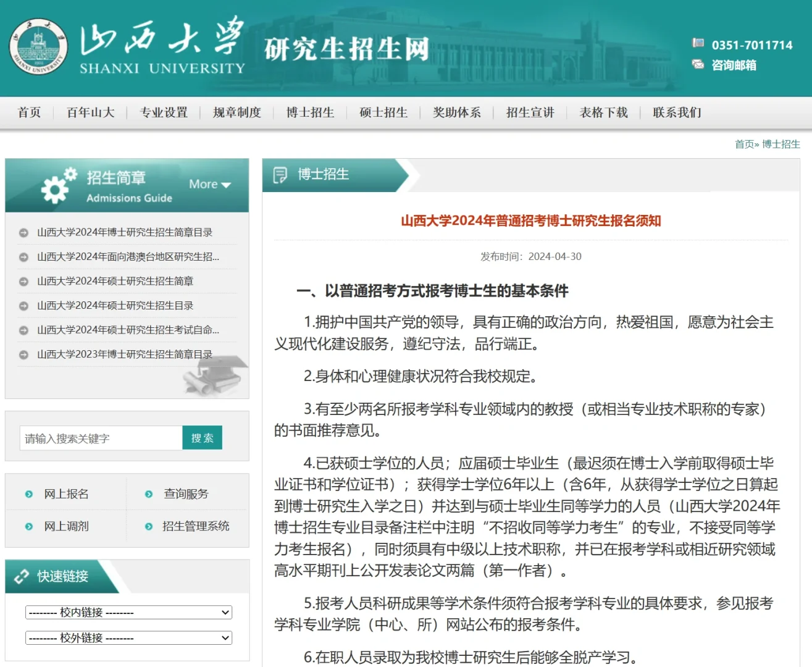
Task: Click the article title 山西大学2024年普通招考博士研究生报名须知
Action: [x=531, y=220]
